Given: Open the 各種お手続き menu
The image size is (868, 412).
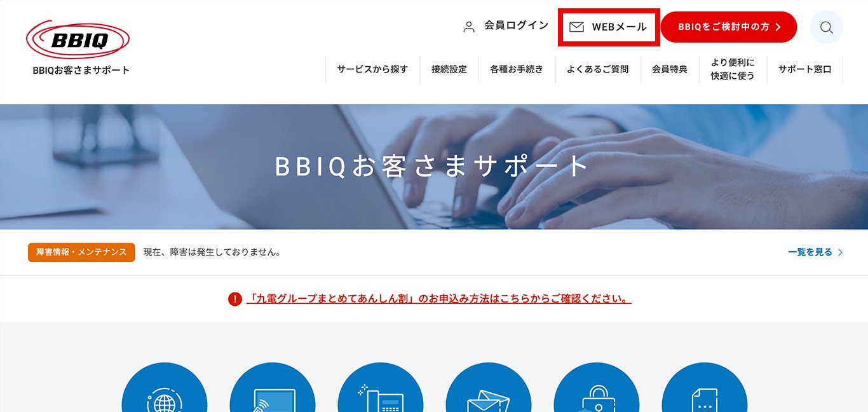Looking at the screenshot, I should click(517, 69).
